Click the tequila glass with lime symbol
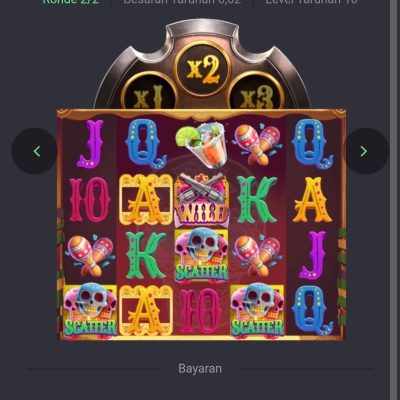The width and height of the screenshot is (400, 400). point(201,145)
